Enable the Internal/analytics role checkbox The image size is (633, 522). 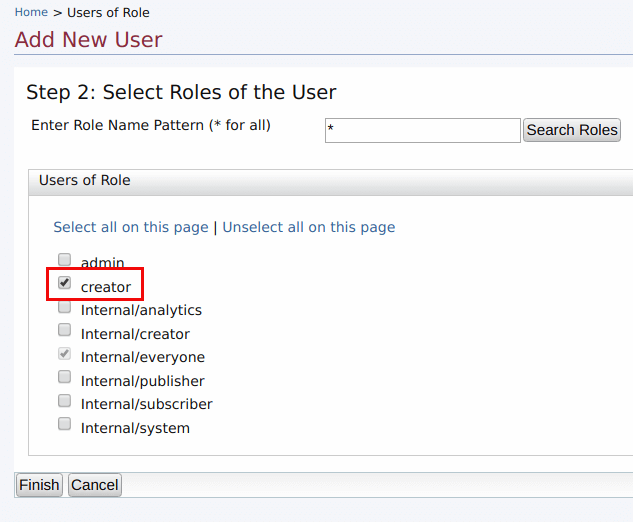(x=65, y=307)
